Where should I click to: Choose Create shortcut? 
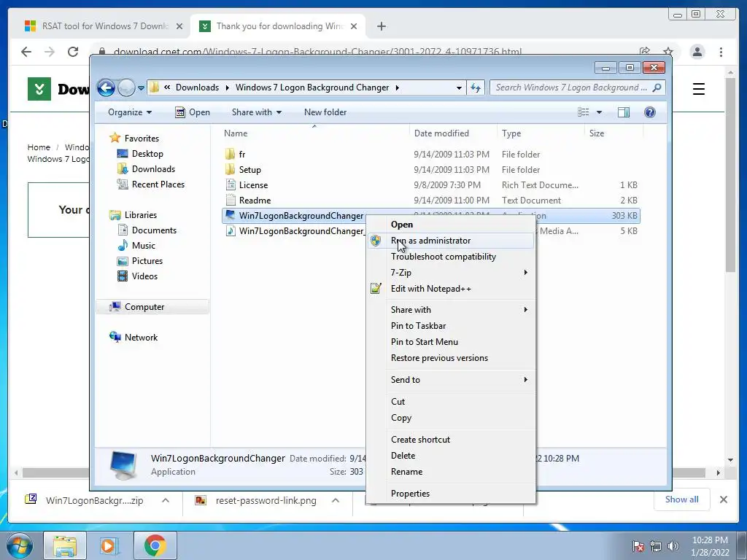click(x=451, y=440)
